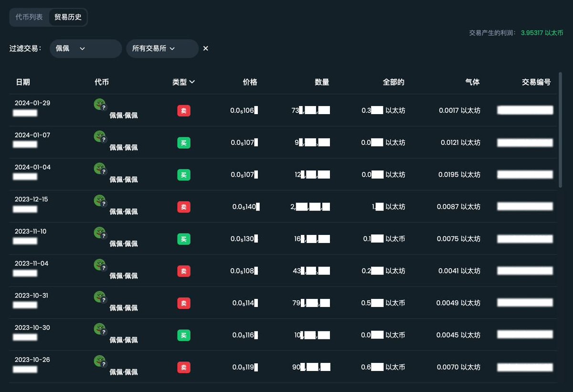Click the 价格 column header
Image resolution: width=573 pixels, height=392 pixels.
click(x=250, y=82)
